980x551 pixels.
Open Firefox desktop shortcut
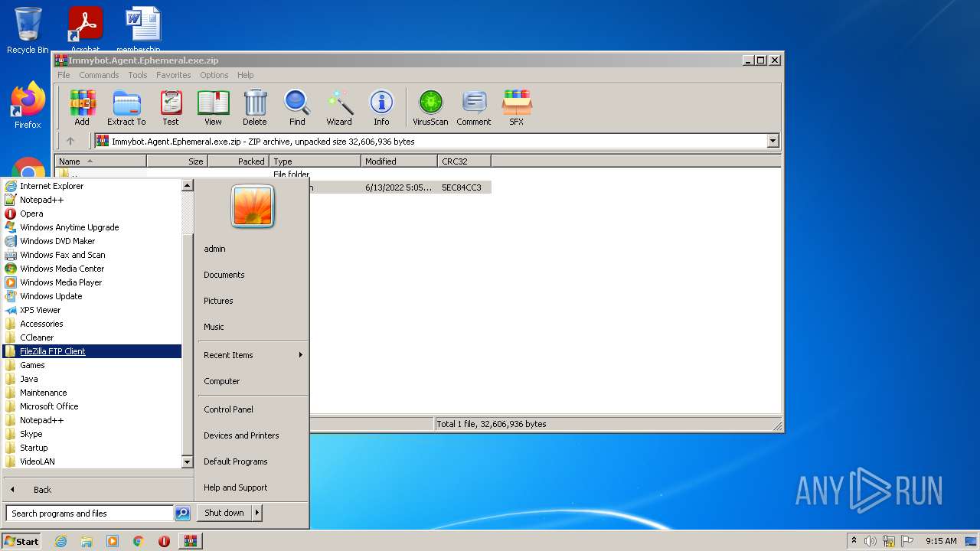[x=28, y=106]
